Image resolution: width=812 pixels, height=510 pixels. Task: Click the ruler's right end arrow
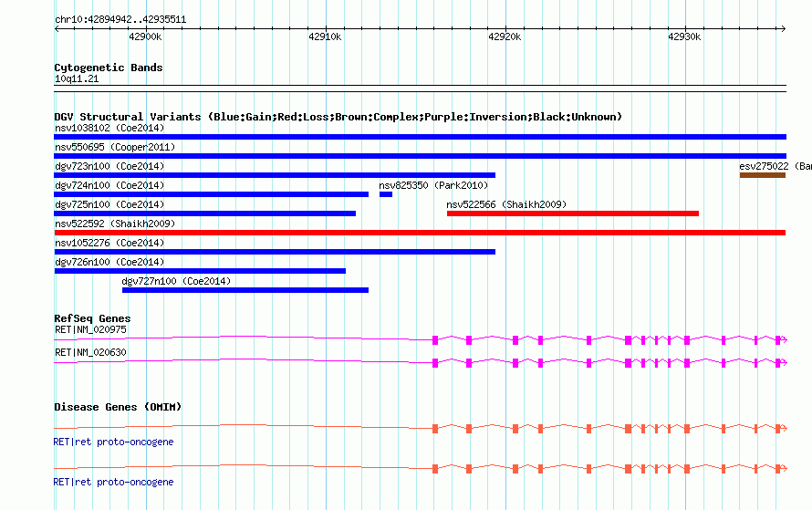tap(783, 28)
